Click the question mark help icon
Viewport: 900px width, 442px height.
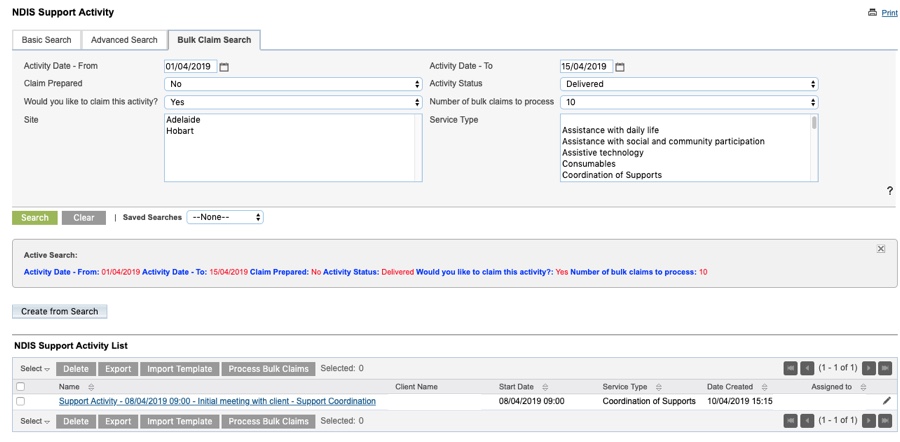click(890, 191)
